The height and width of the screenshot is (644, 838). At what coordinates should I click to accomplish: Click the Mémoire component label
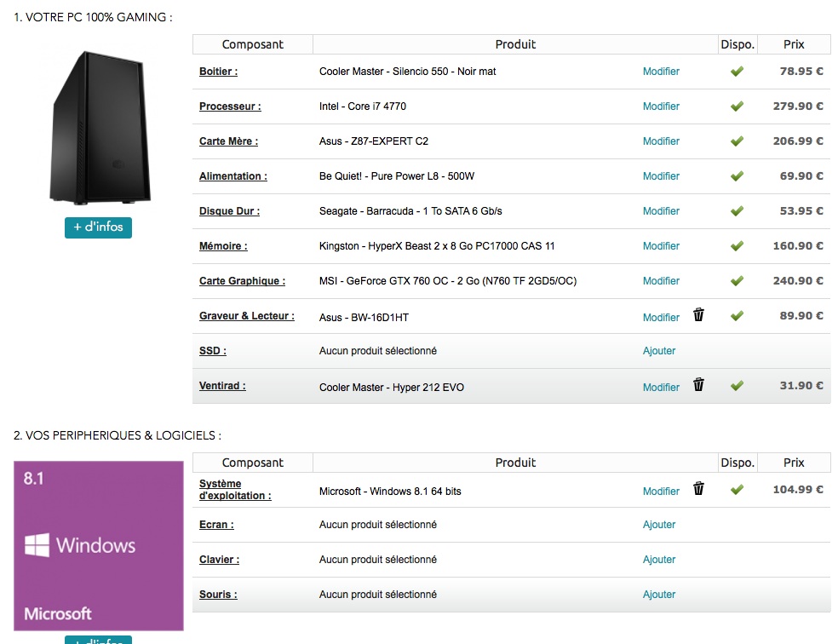point(223,246)
